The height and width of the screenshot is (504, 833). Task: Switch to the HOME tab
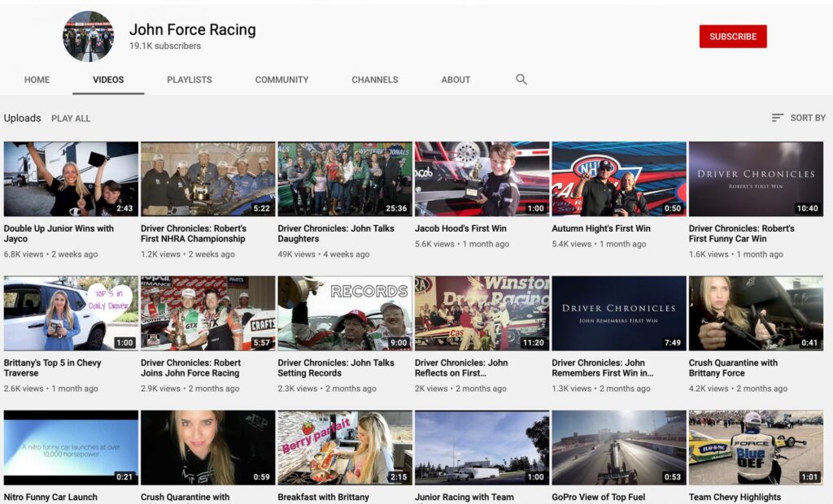point(36,80)
